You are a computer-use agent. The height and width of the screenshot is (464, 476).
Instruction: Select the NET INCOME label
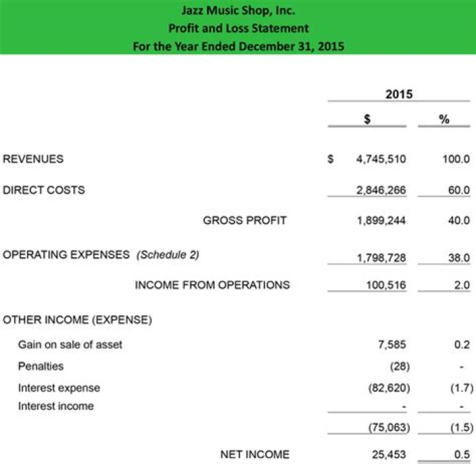(255, 454)
